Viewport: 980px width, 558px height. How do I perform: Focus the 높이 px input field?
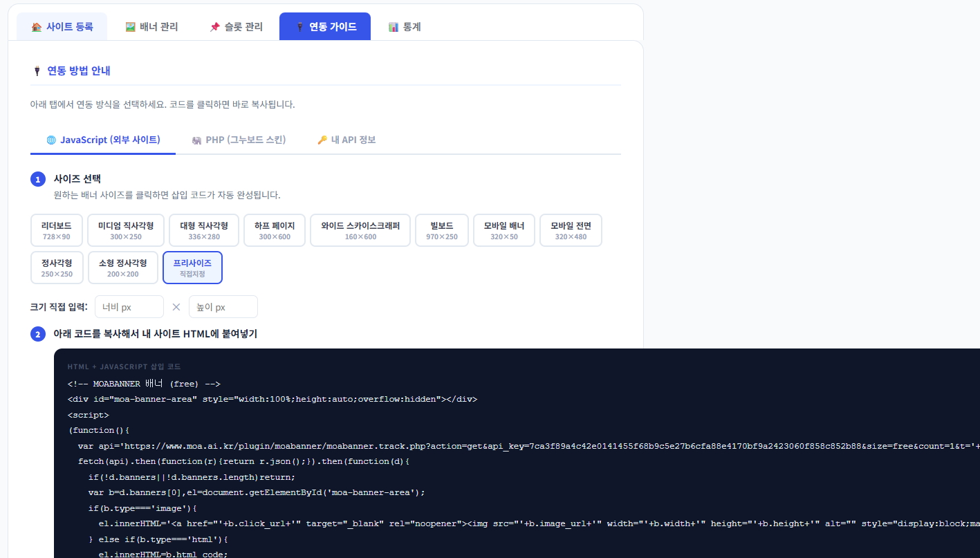[223, 307]
